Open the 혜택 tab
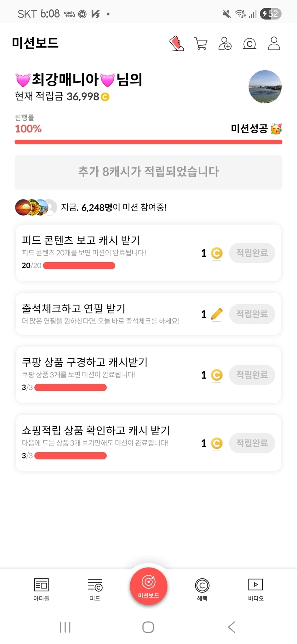 pos(202,589)
